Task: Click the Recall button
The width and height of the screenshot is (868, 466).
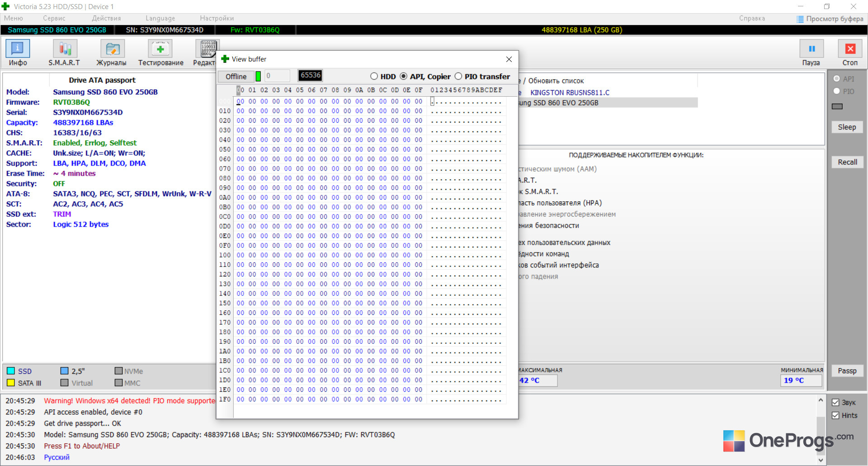Action: [x=847, y=162]
